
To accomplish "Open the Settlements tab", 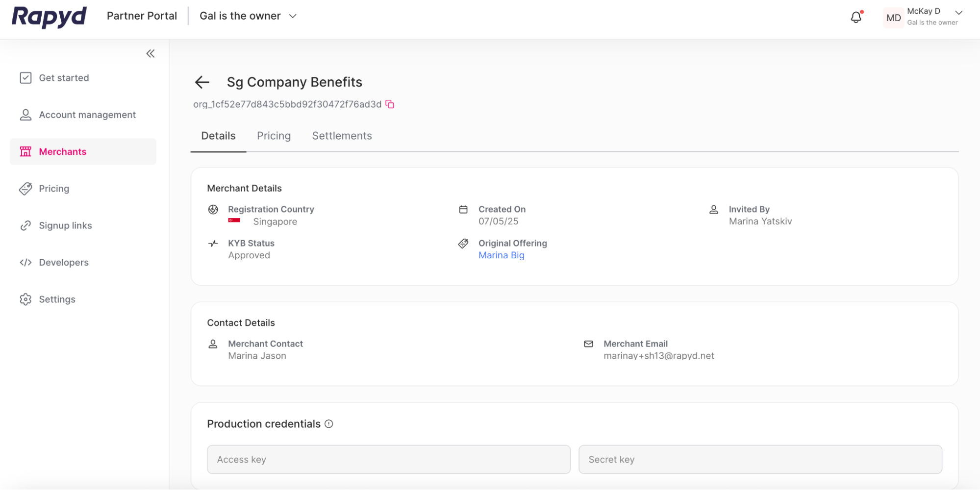I will 342,136.
